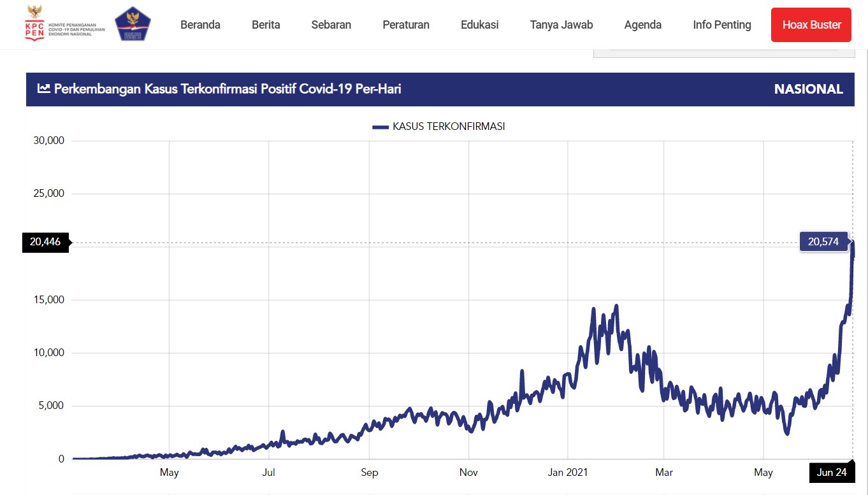Click the Satgas Covid-19 shield logo
The width and height of the screenshot is (868, 495).
coord(133,24)
